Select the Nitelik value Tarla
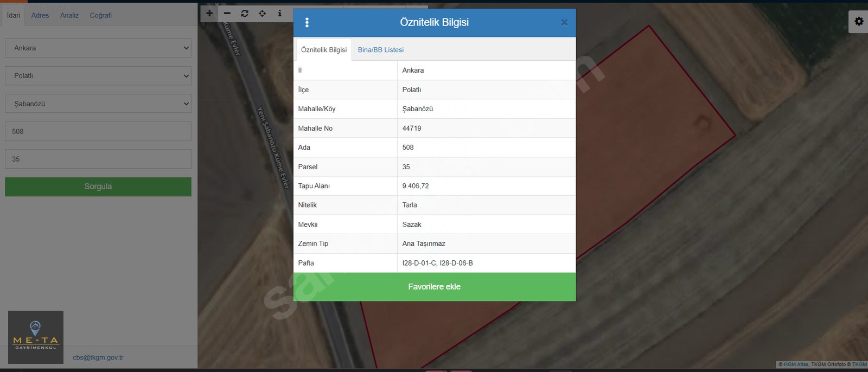868x372 pixels. click(410, 205)
